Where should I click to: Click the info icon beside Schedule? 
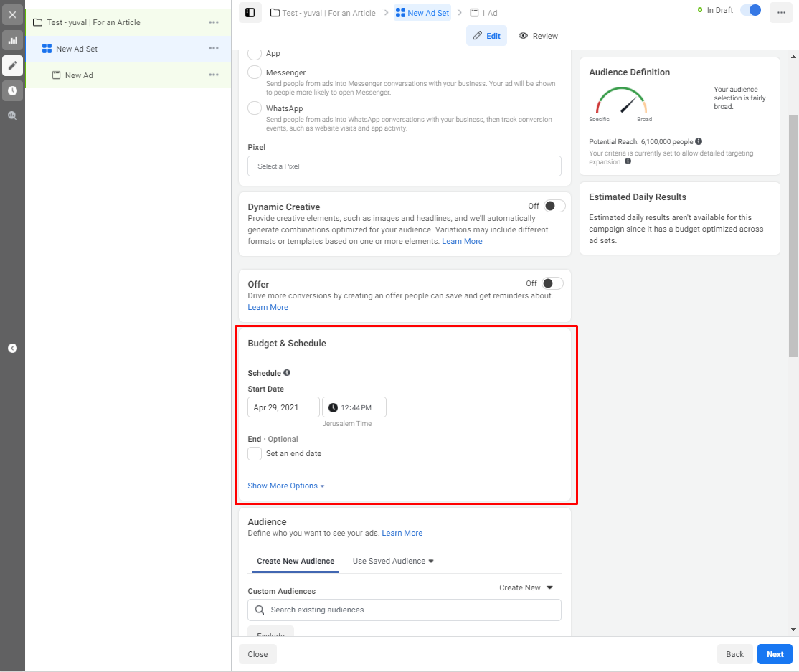(x=287, y=372)
